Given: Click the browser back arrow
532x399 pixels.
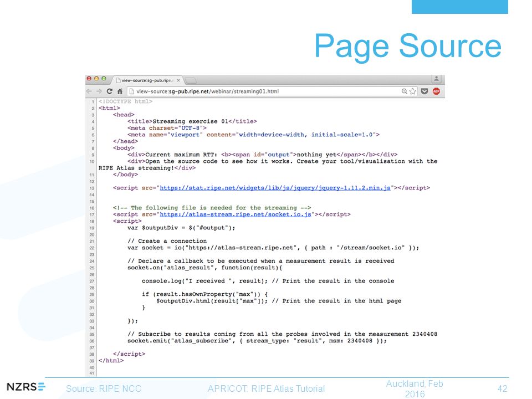Looking at the screenshot, I should pos(89,91).
